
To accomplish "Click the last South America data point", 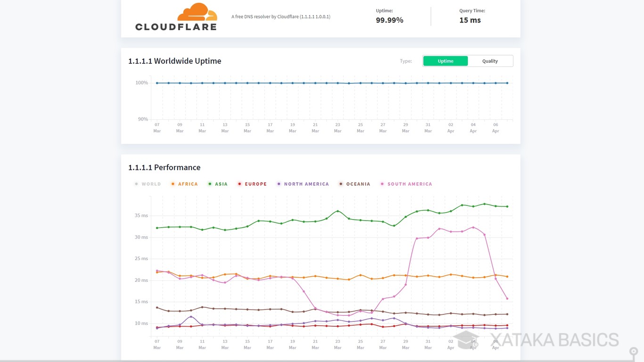I will tap(507, 298).
